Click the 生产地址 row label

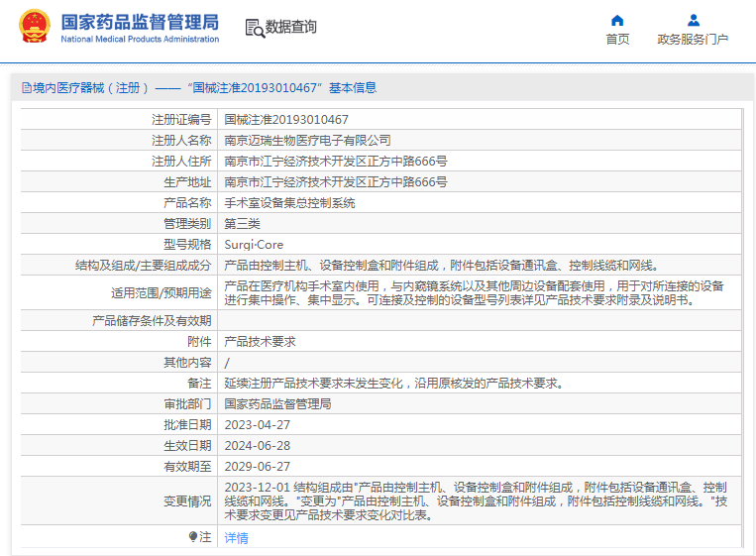pyautogui.click(x=187, y=182)
